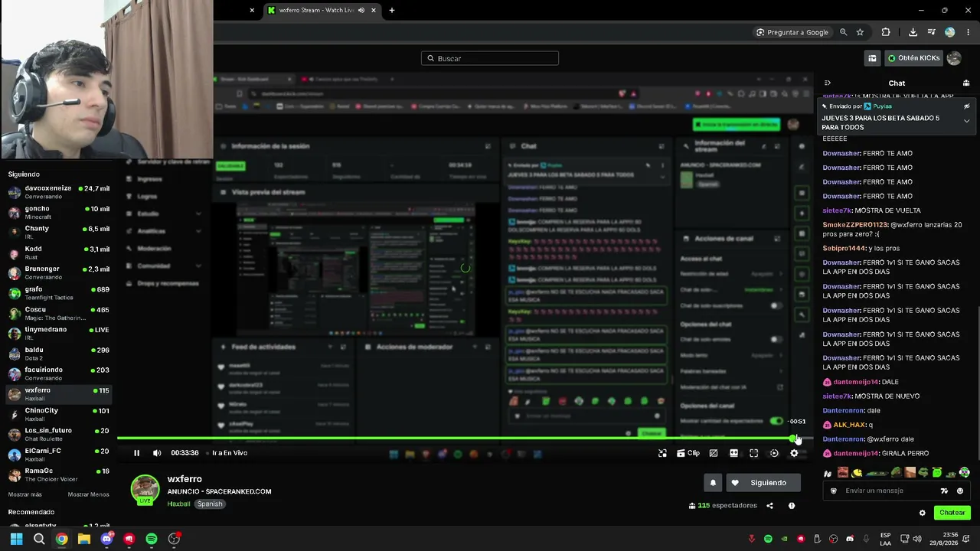
Task: Click Preguntar a Google in address bar
Action: 792,32
